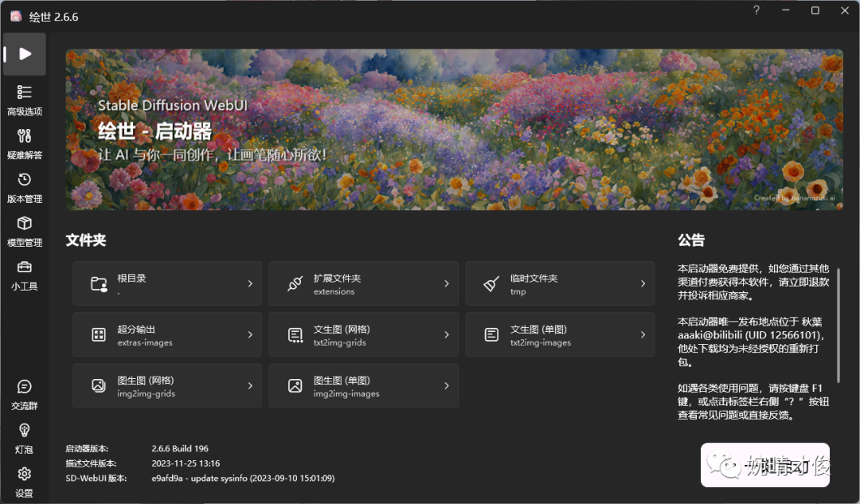The image size is (860, 504).
Task: Maximize the 绘世 window
Action: click(x=815, y=10)
